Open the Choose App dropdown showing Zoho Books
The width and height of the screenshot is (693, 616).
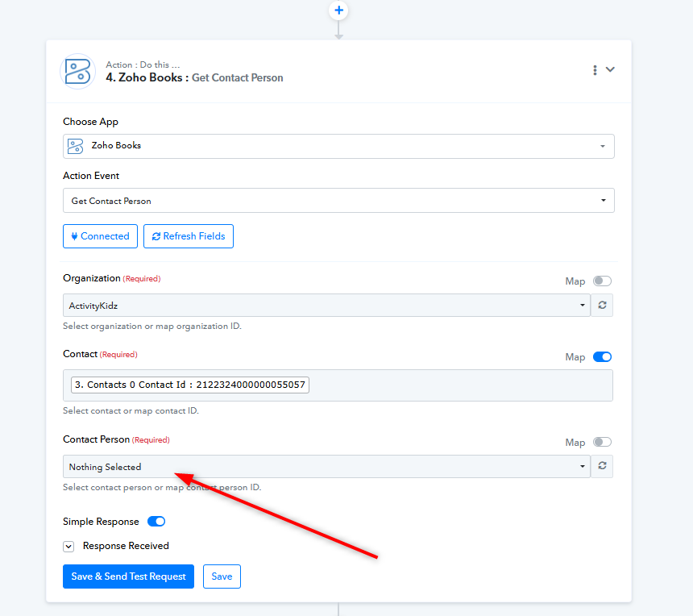338,146
